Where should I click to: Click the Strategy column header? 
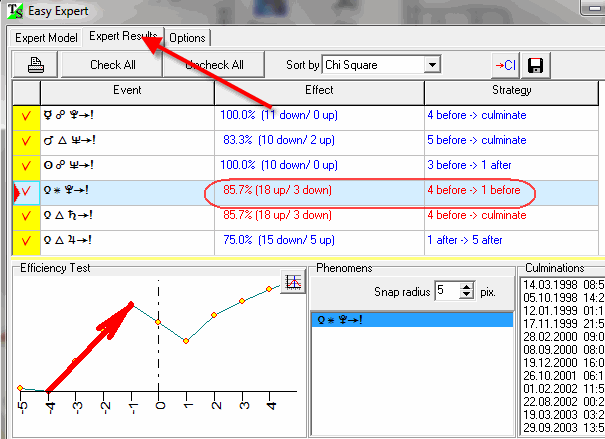(513, 90)
